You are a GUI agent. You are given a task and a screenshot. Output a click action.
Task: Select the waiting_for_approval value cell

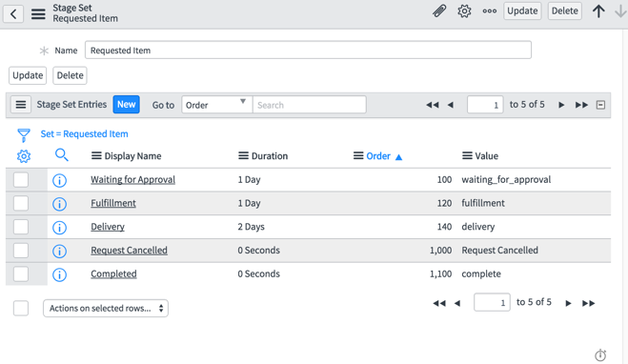pos(506,180)
